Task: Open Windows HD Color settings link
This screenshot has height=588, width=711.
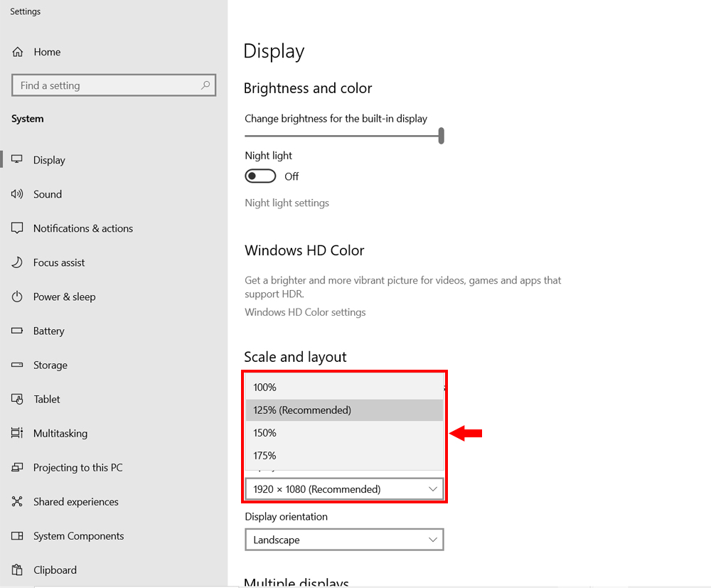Action: (305, 312)
